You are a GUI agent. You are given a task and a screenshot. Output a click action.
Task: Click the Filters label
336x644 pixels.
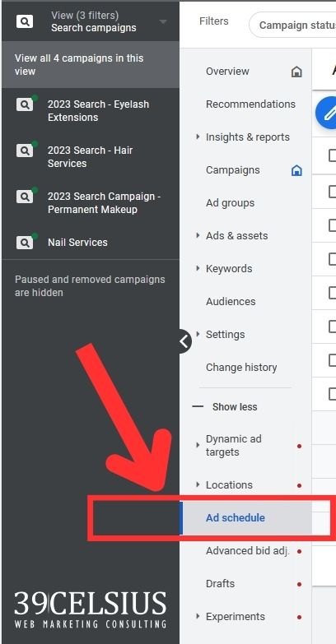214,21
